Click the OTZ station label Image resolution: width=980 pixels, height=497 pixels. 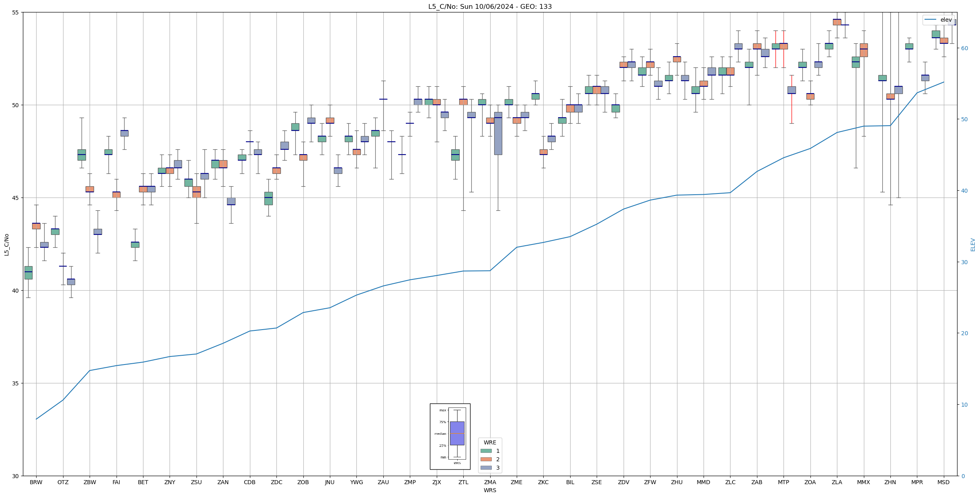point(63,482)
